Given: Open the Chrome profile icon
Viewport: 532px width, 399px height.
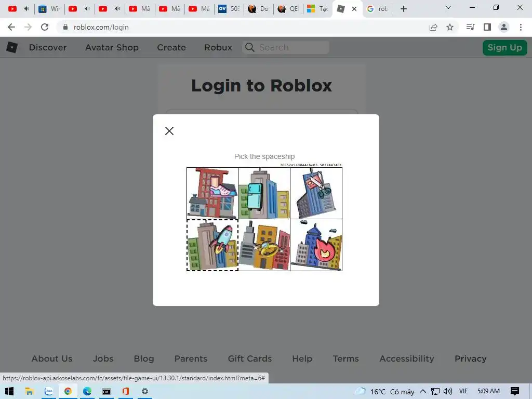Looking at the screenshot, I should (504, 27).
